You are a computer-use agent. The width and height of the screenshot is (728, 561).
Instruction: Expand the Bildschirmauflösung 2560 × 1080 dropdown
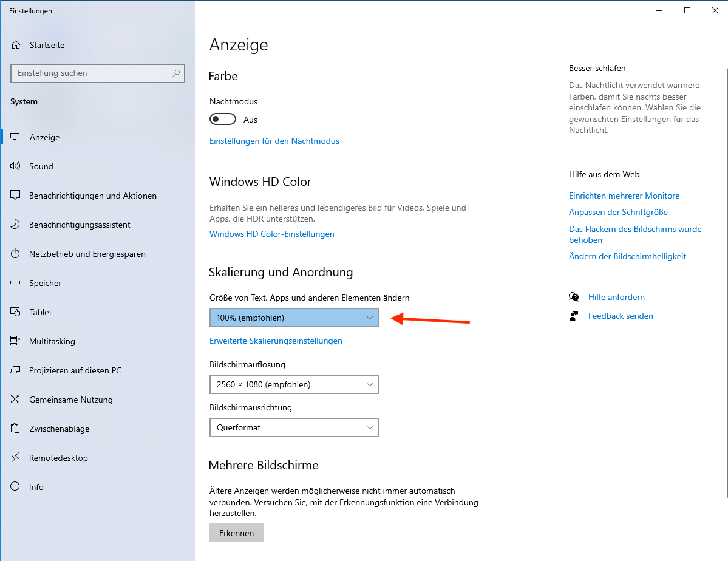click(294, 384)
